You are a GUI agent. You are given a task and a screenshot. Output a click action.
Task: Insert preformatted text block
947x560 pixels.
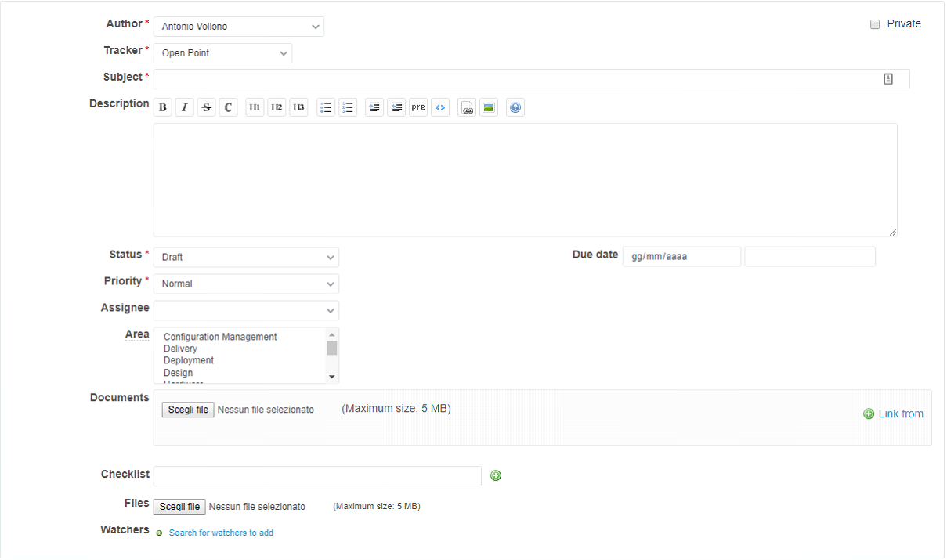[418, 107]
